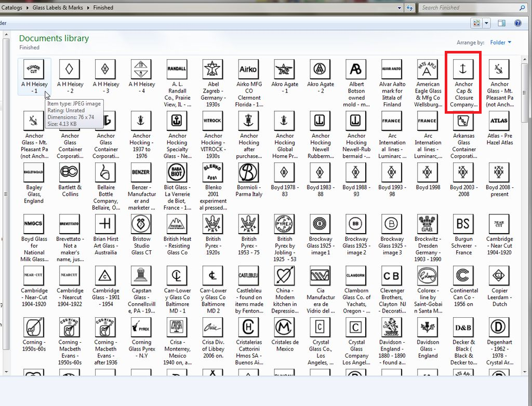Click the Change your view button
532x406 pixels.
coord(476,23)
